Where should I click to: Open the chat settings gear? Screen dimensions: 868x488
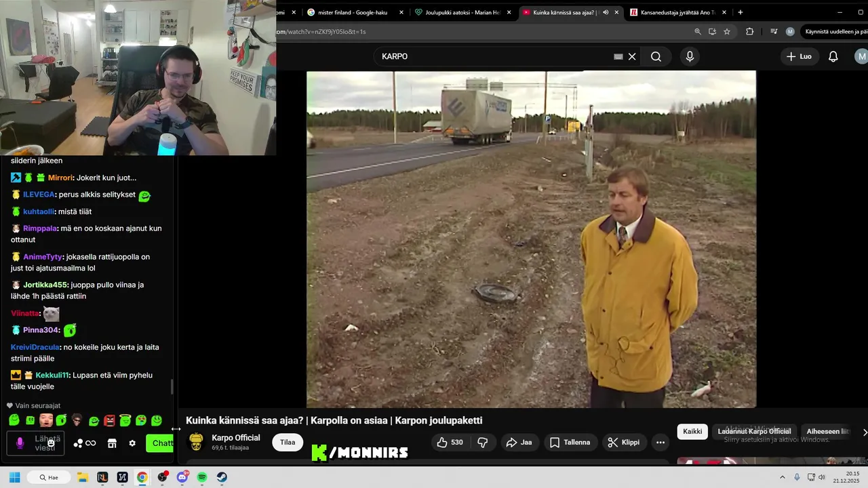pos(132,443)
